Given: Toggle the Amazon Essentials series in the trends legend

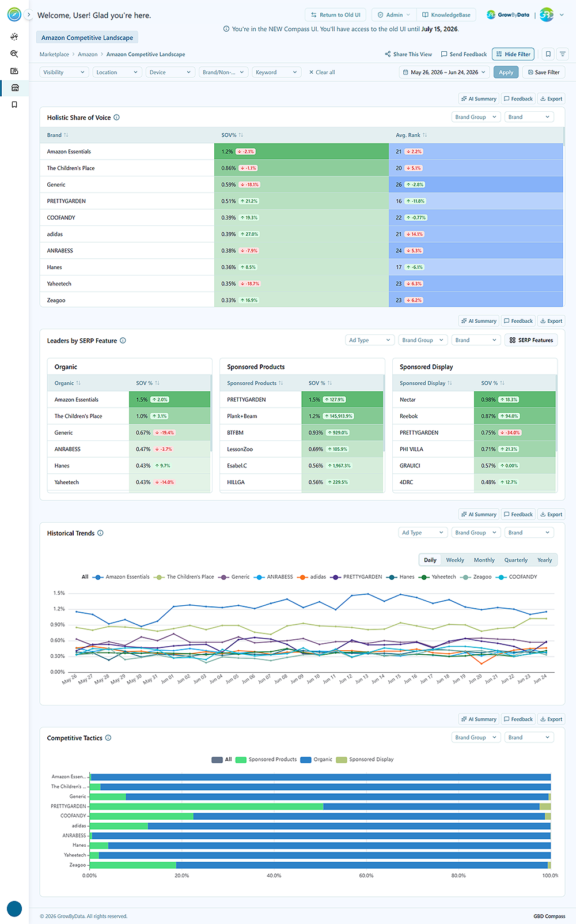Looking at the screenshot, I should point(121,577).
